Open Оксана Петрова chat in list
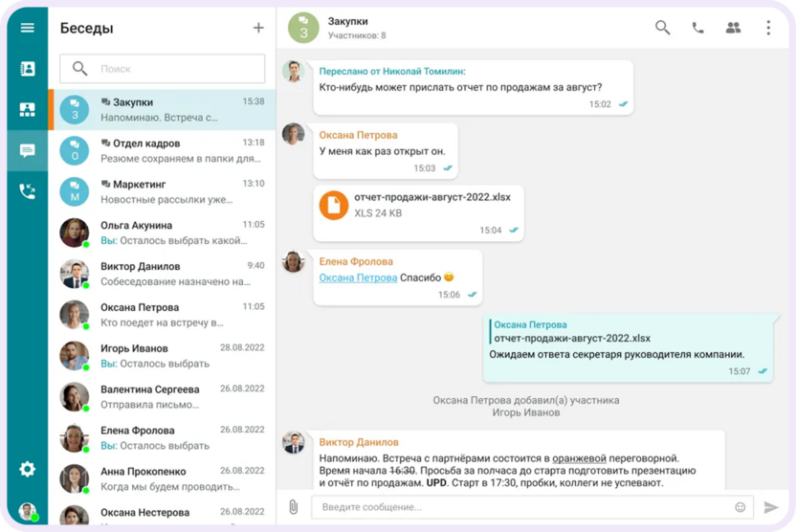This screenshot has height=532, width=796. click(x=163, y=315)
